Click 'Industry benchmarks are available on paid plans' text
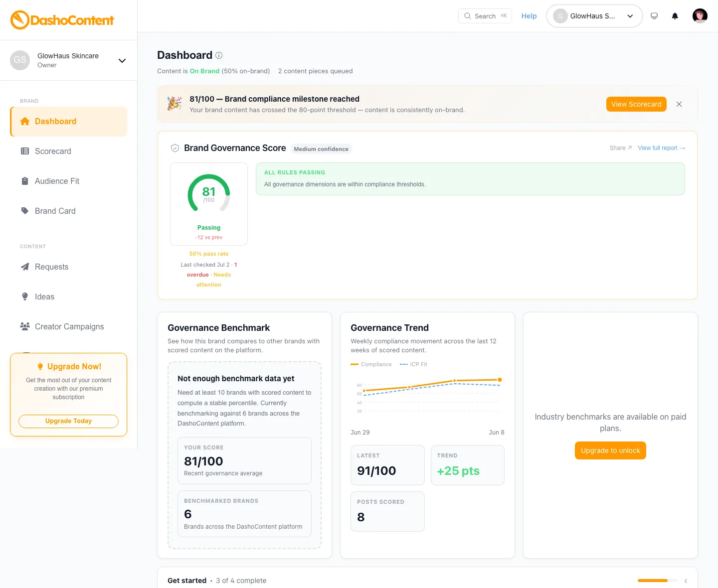Viewport: 718px width, 588px height. pos(610,422)
